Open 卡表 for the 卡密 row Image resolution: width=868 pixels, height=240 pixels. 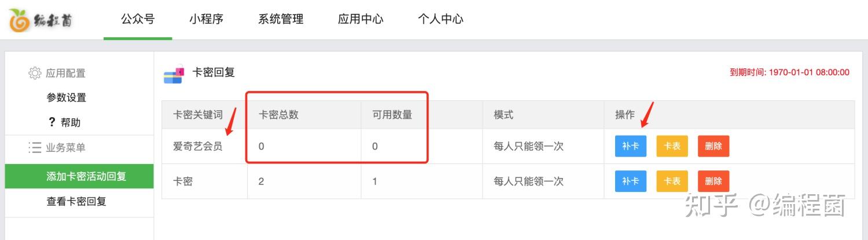(672, 181)
